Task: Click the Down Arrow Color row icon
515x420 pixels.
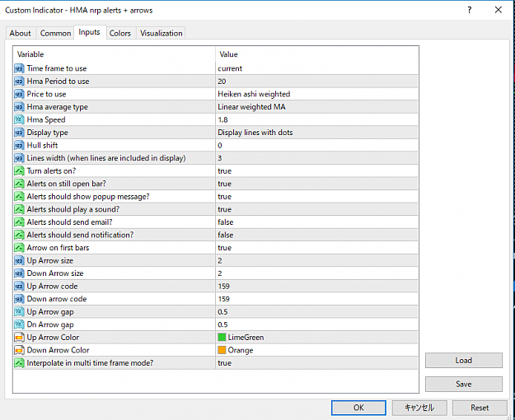Action: pos(19,350)
